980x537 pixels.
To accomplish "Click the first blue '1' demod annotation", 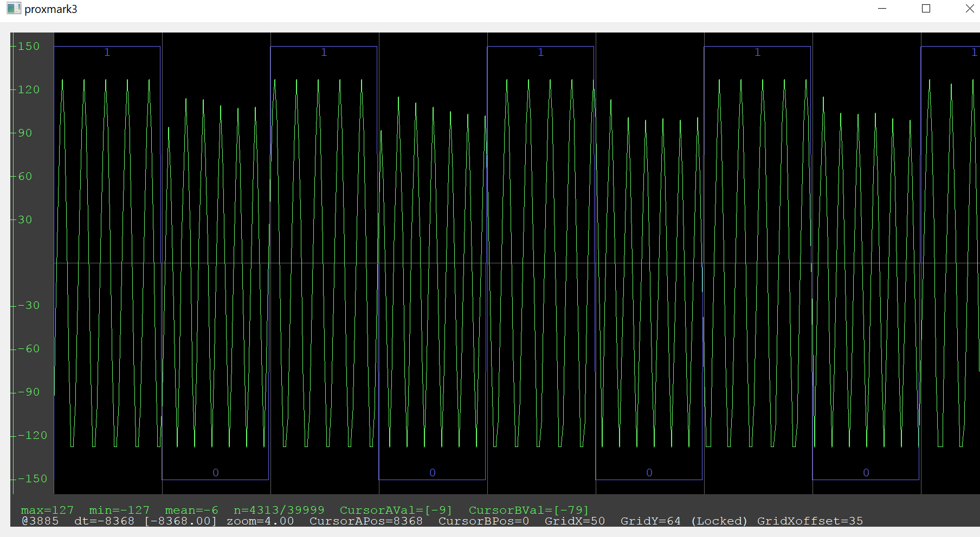I will (107, 52).
